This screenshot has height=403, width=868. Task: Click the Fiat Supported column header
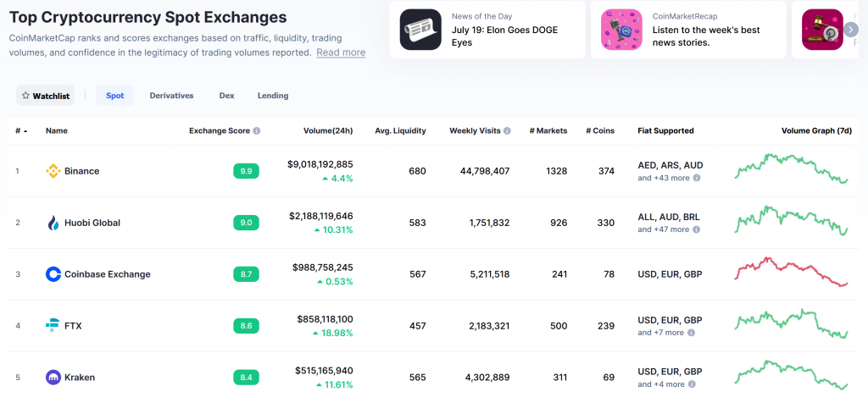click(x=665, y=131)
